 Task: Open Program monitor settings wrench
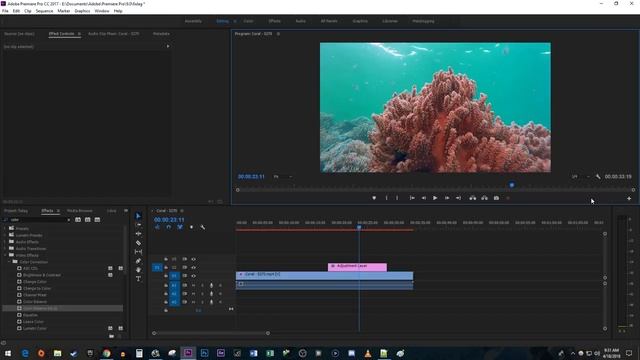598,177
